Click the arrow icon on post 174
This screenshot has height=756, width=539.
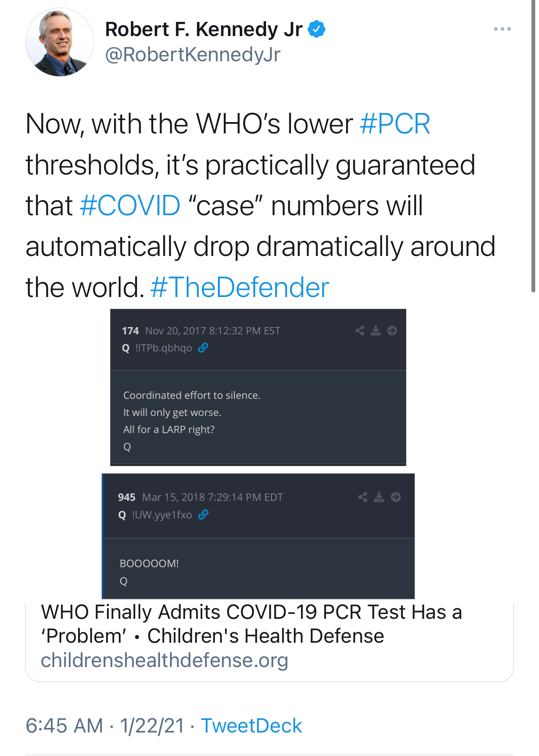tap(392, 331)
